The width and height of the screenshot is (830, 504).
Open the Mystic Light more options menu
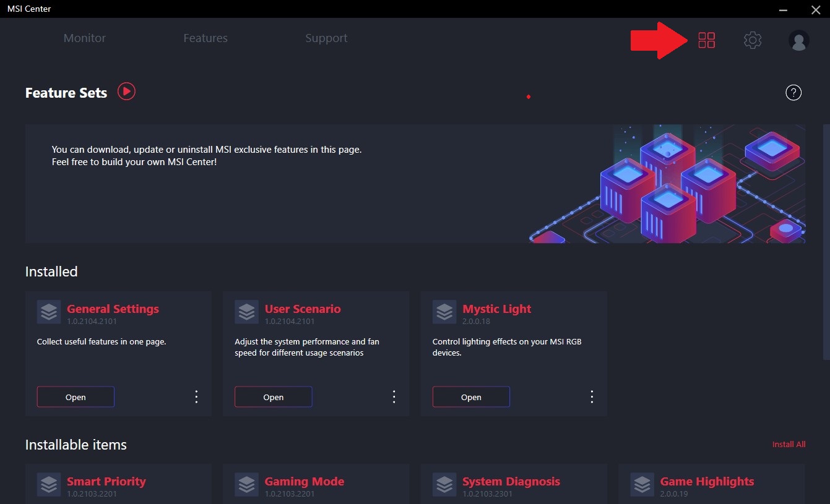click(592, 397)
